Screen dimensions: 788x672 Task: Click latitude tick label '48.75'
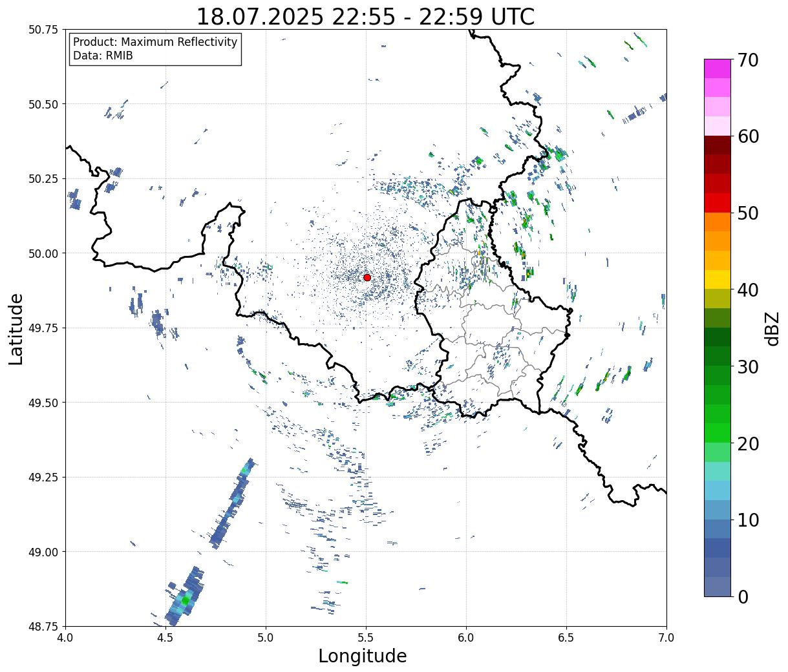click(43, 626)
